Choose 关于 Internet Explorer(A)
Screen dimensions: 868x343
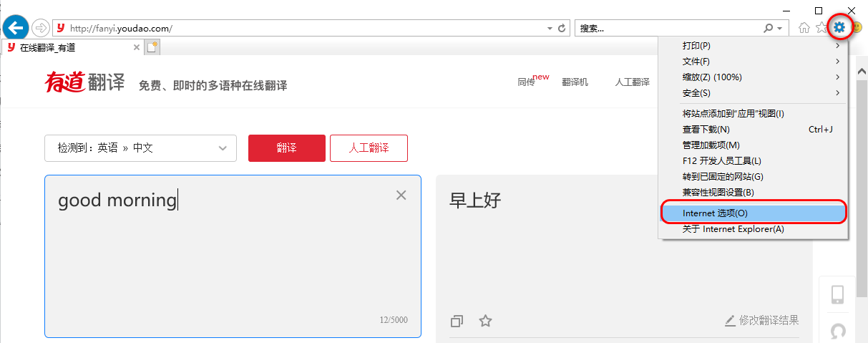tap(753, 229)
